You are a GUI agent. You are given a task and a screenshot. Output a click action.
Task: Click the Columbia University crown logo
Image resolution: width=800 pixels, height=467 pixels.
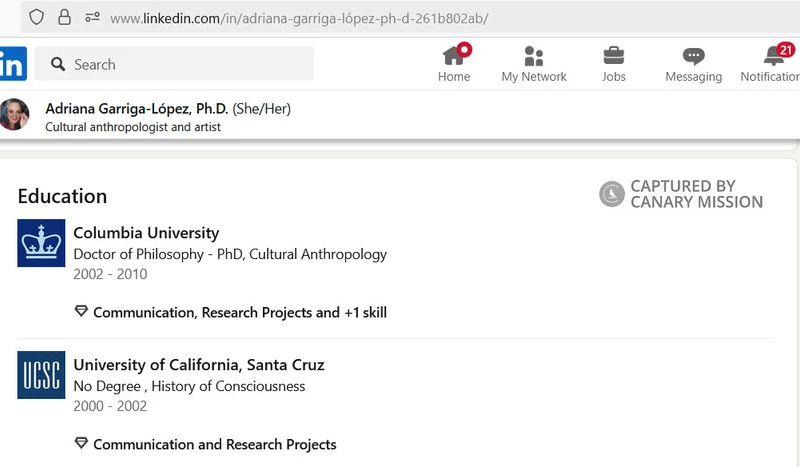coord(41,243)
